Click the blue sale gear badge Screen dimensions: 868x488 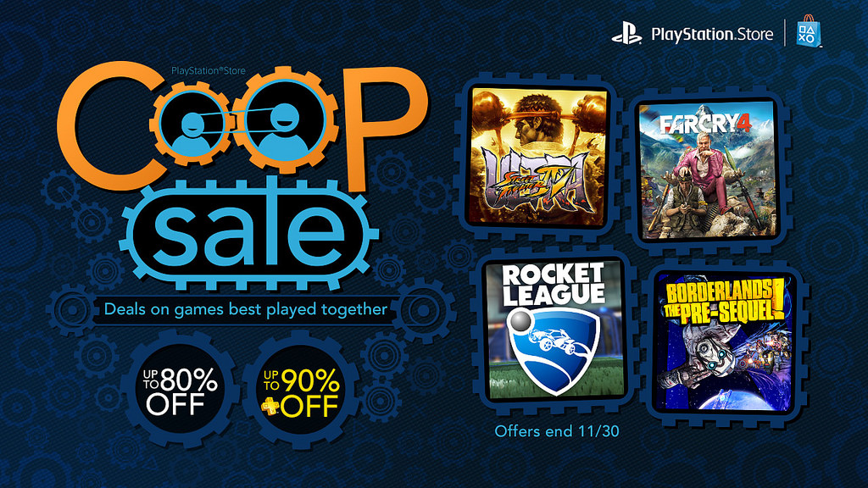click(x=250, y=232)
